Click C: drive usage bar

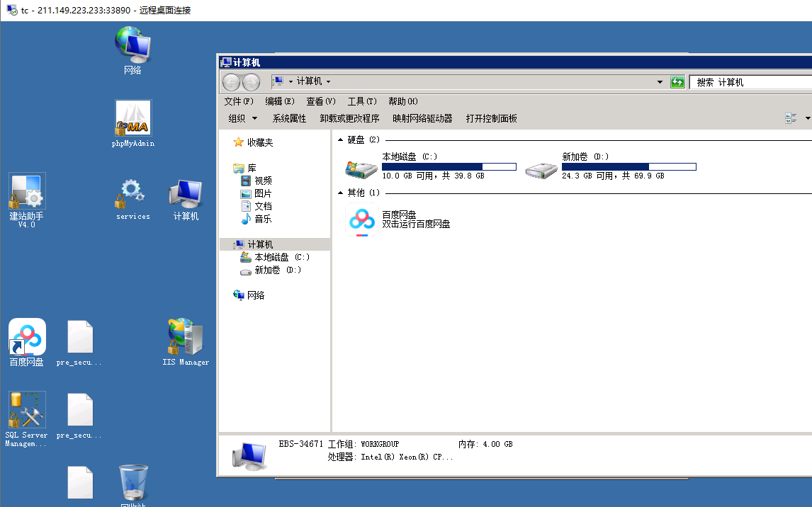tap(449, 166)
